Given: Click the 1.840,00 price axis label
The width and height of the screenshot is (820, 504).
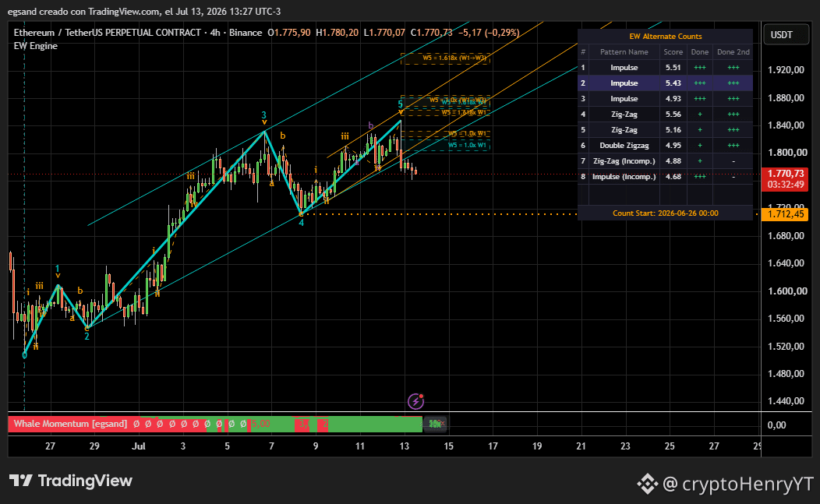Looking at the screenshot, I should tap(786, 125).
